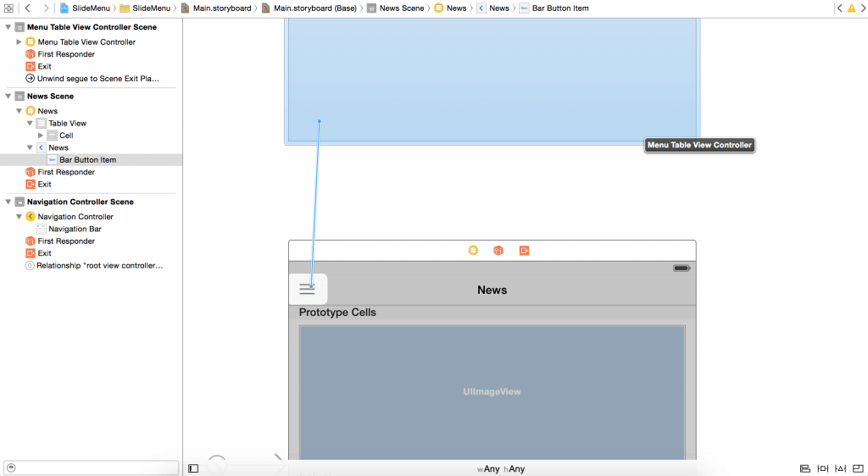The height and width of the screenshot is (476, 868).
Task: Expand the Cell item under Table View
Action: tap(41, 136)
